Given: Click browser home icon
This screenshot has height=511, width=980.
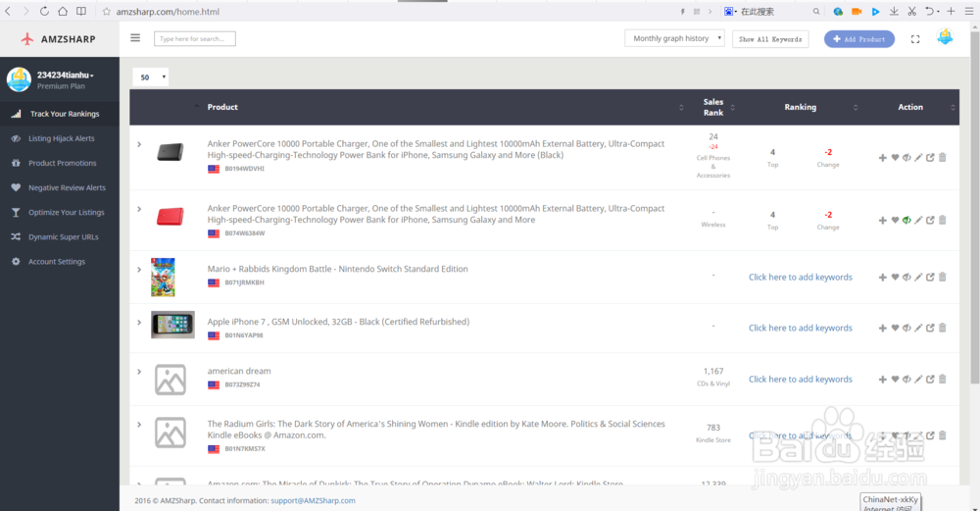Looking at the screenshot, I should tap(63, 11).
